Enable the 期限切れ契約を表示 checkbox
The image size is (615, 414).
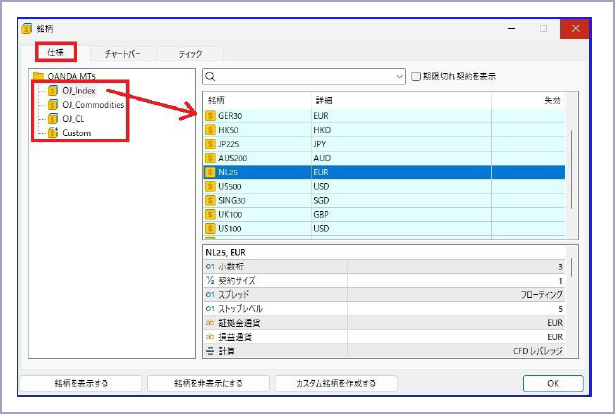(x=416, y=76)
